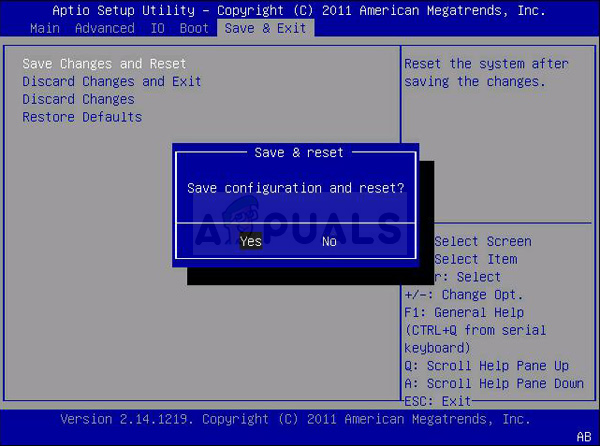
Task: Confirm with Yes in Save & reset dialog
Action: pyautogui.click(x=251, y=241)
